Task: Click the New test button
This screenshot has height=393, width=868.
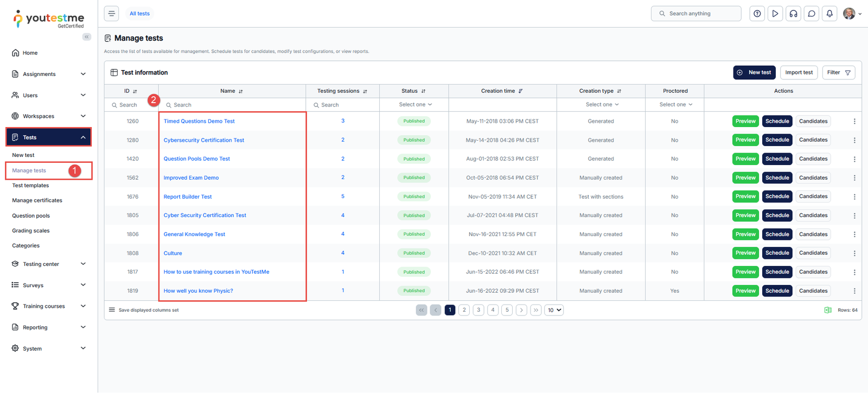Action: coord(754,73)
